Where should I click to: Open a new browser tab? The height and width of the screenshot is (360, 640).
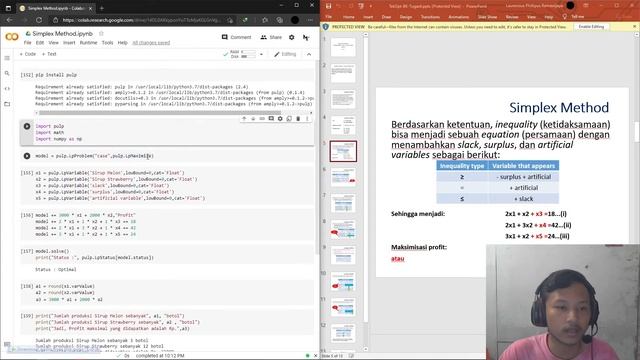click(x=102, y=8)
